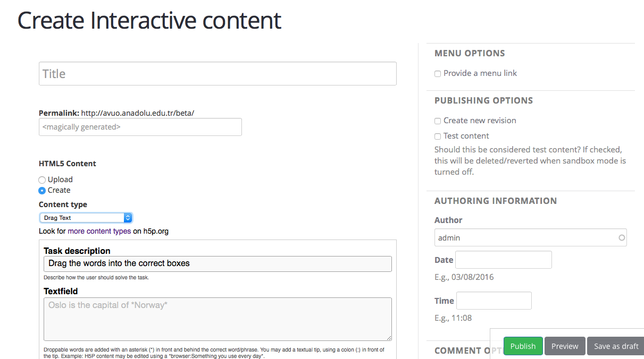This screenshot has height=359, width=644.
Task: Click the Time input field
Action: coord(494,301)
